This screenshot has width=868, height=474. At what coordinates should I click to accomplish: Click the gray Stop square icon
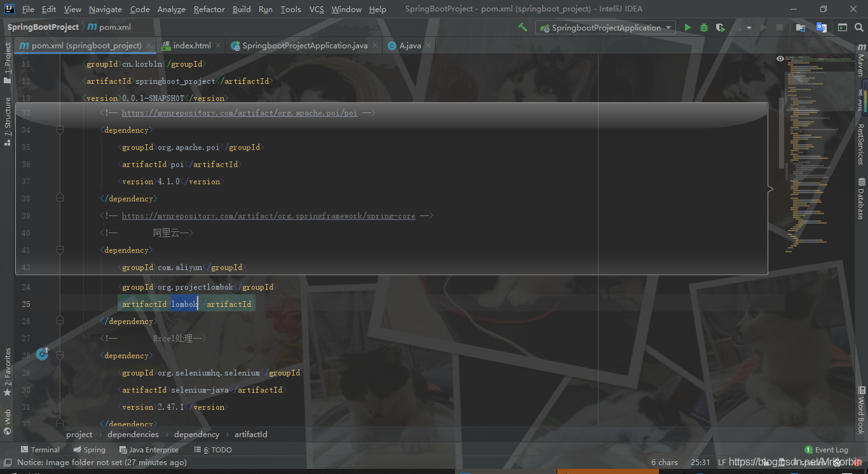click(x=780, y=27)
